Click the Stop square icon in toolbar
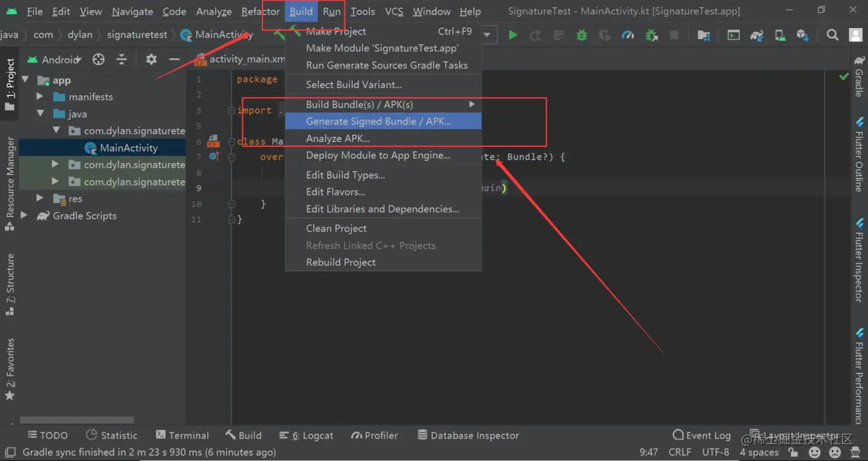This screenshot has height=461, width=868. click(674, 35)
